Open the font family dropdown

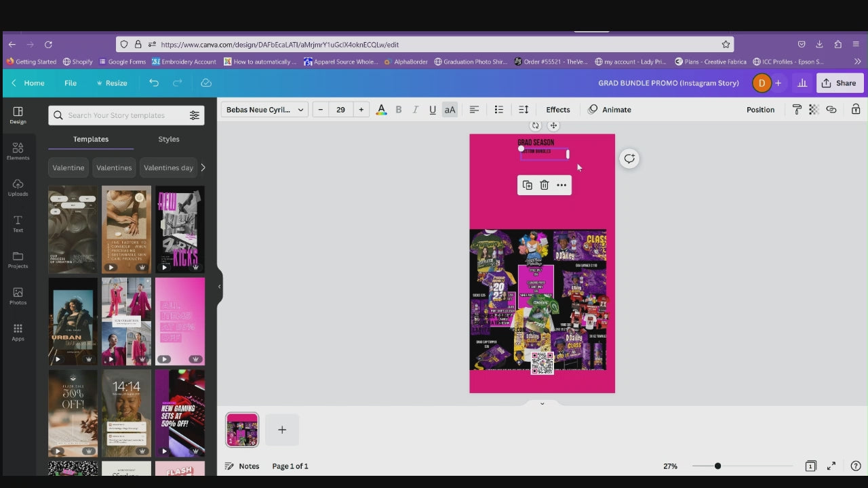(x=264, y=110)
